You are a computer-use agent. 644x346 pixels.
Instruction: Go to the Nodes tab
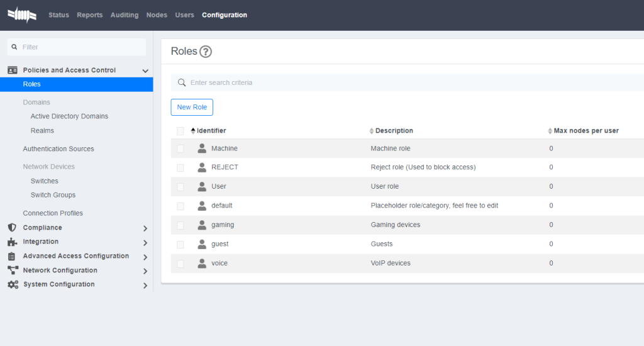click(157, 15)
